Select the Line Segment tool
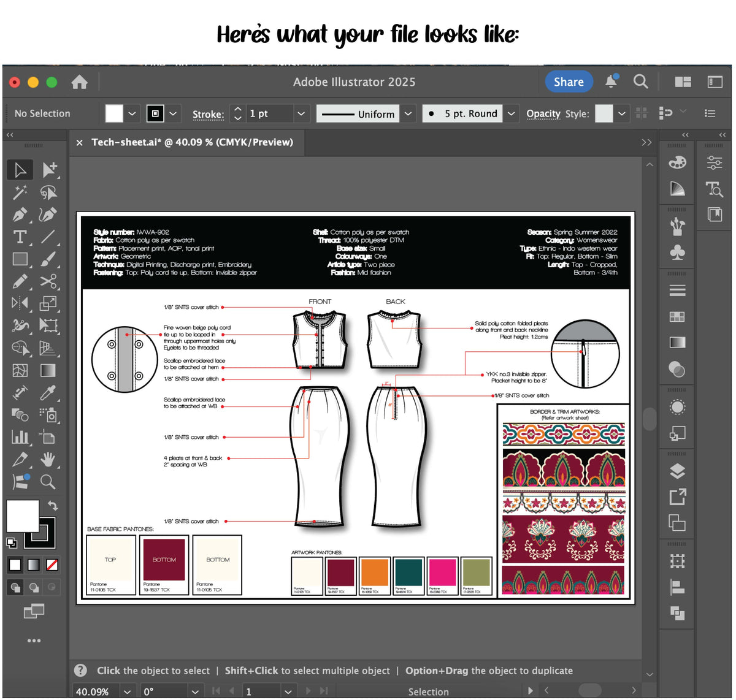This screenshot has width=736, height=700. [48, 237]
